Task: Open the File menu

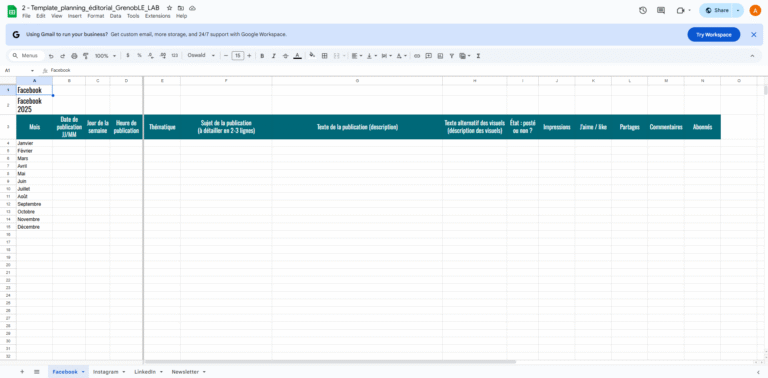Action: 26,16
